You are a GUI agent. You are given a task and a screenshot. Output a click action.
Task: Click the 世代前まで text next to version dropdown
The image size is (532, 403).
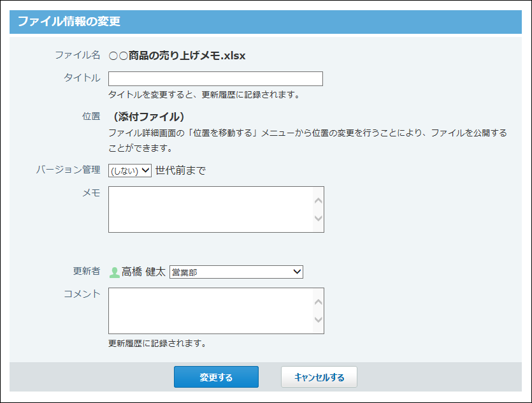click(x=180, y=170)
